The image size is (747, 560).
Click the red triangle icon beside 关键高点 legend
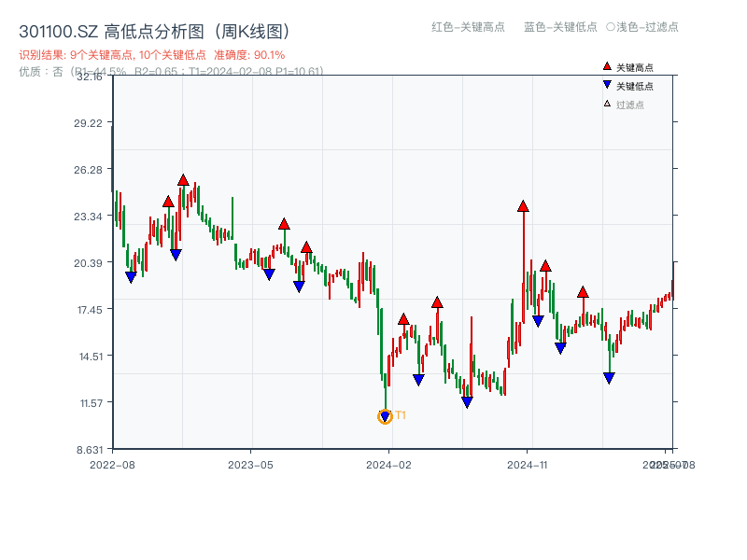[607, 66]
